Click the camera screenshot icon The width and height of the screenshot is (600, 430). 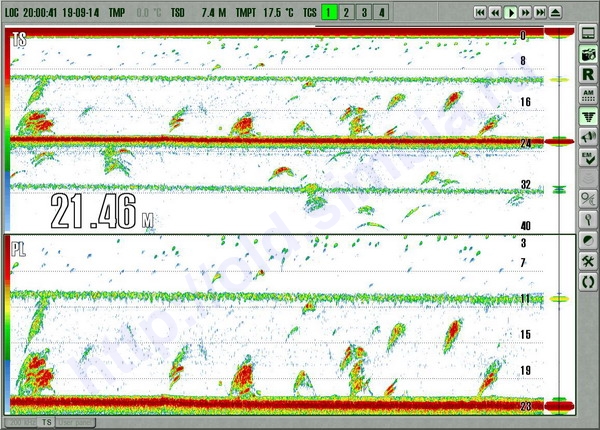point(588,54)
